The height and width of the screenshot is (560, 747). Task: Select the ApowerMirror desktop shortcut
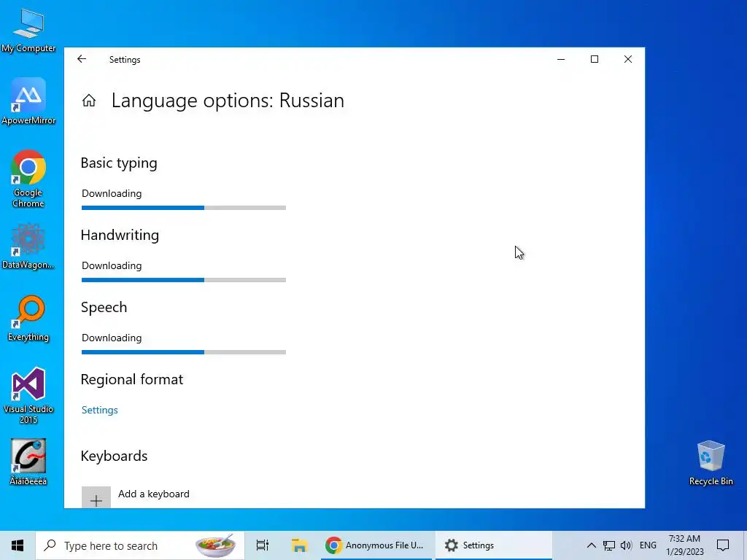pyautogui.click(x=28, y=101)
